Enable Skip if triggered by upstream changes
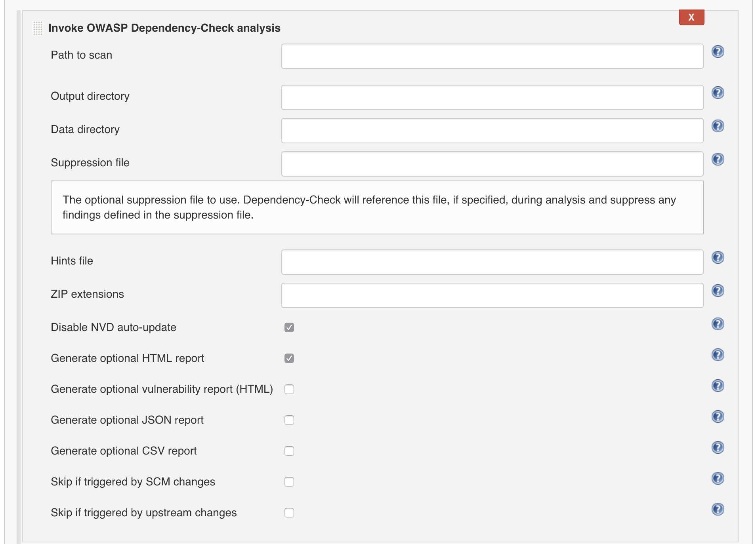Viewport: 756px width, 544px height. [289, 512]
